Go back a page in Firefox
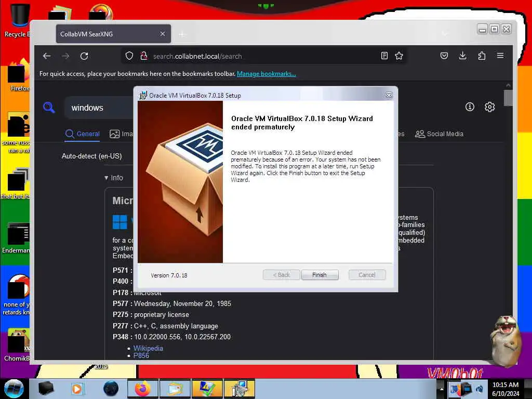 click(47, 56)
